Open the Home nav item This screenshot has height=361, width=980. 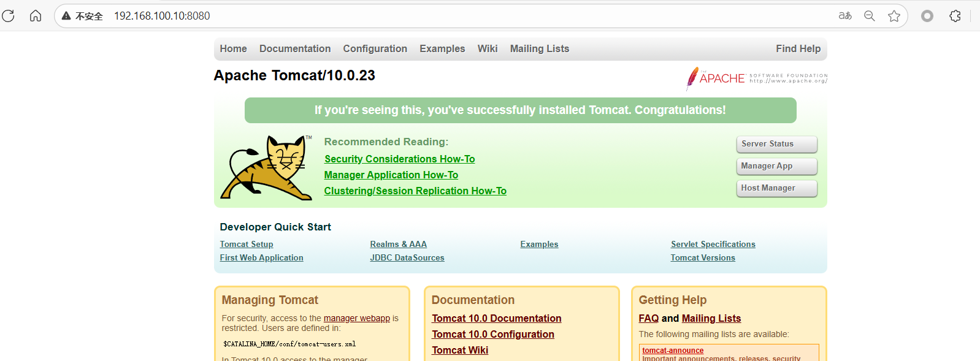point(233,48)
